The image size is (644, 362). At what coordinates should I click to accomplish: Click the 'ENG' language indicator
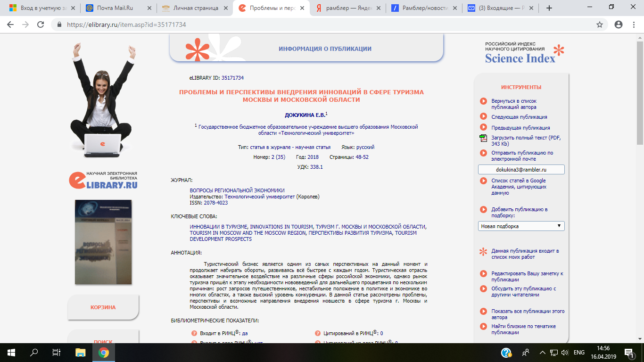579,353
